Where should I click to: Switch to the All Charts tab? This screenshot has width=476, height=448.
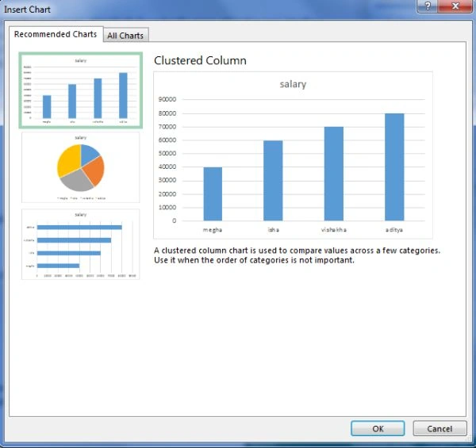coord(125,35)
